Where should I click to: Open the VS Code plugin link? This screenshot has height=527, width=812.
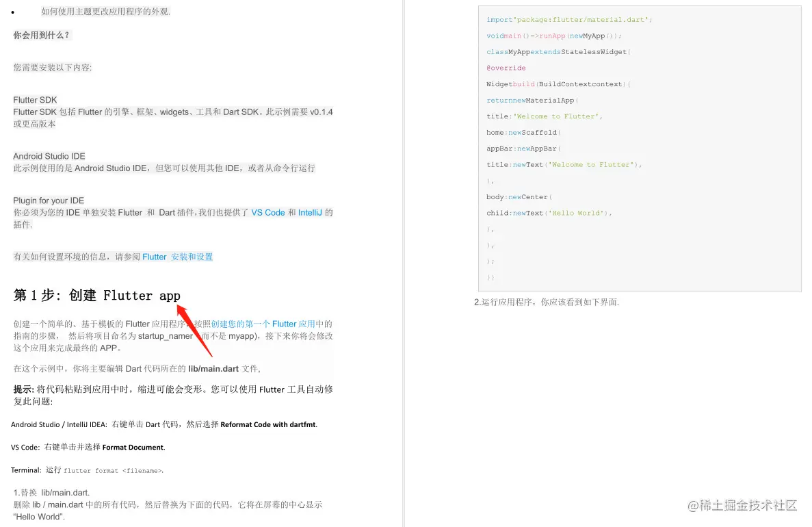pyautogui.click(x=267, y=212)
